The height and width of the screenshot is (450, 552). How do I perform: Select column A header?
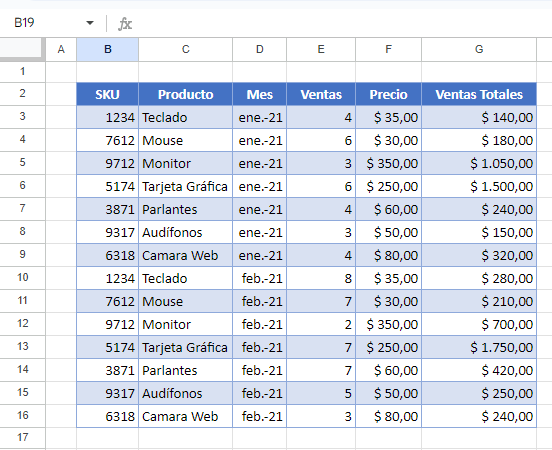(61, 49)
